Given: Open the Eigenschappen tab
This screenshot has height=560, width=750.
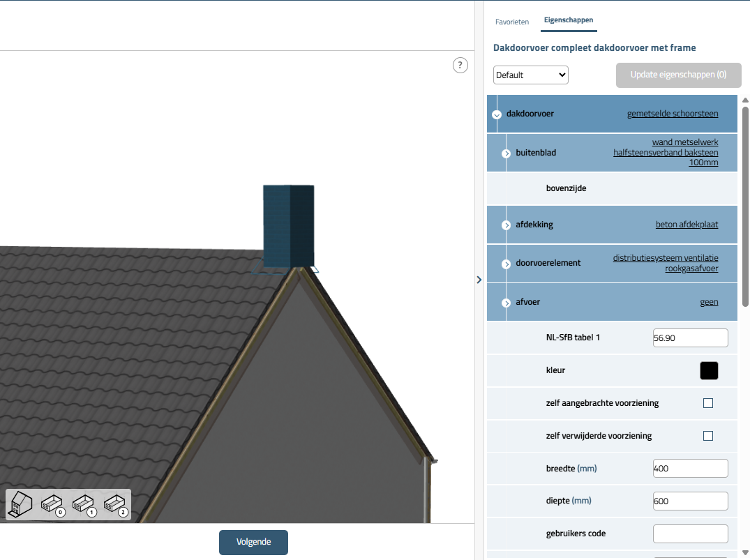Looking at the screenshot, I should pos(568,21).
